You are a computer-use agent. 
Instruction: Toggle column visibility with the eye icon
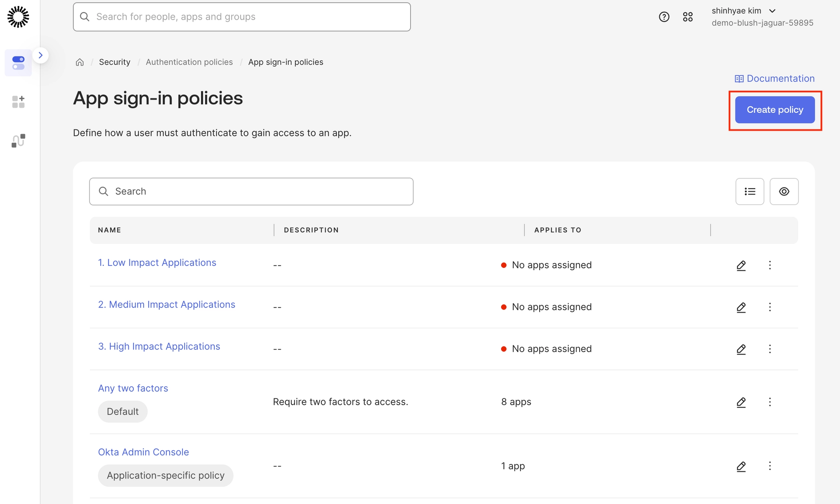pyautogui.click(x=784, y=192)
